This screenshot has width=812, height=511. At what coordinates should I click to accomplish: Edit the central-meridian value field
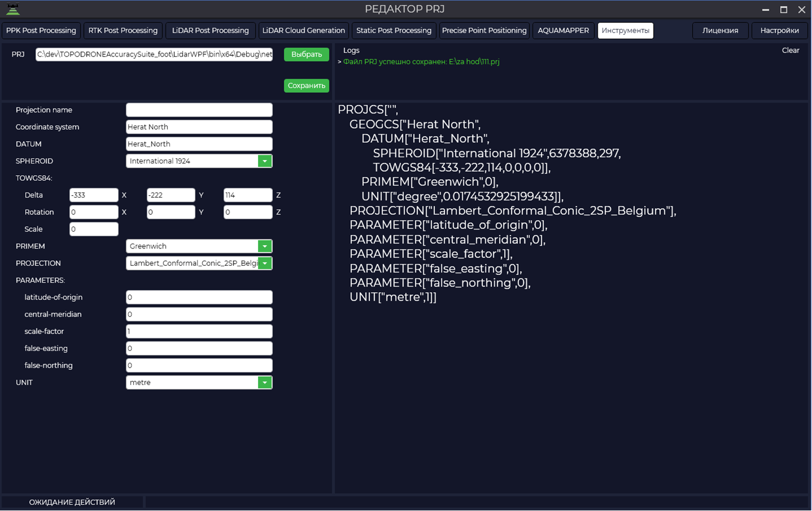199,315
